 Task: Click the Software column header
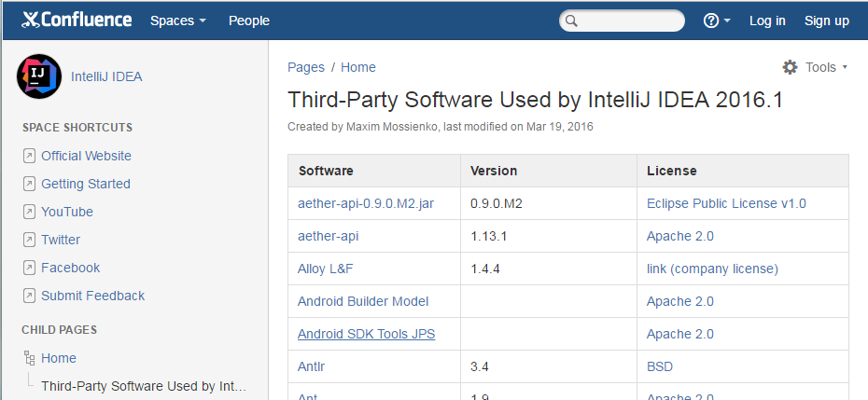(374, 171)
